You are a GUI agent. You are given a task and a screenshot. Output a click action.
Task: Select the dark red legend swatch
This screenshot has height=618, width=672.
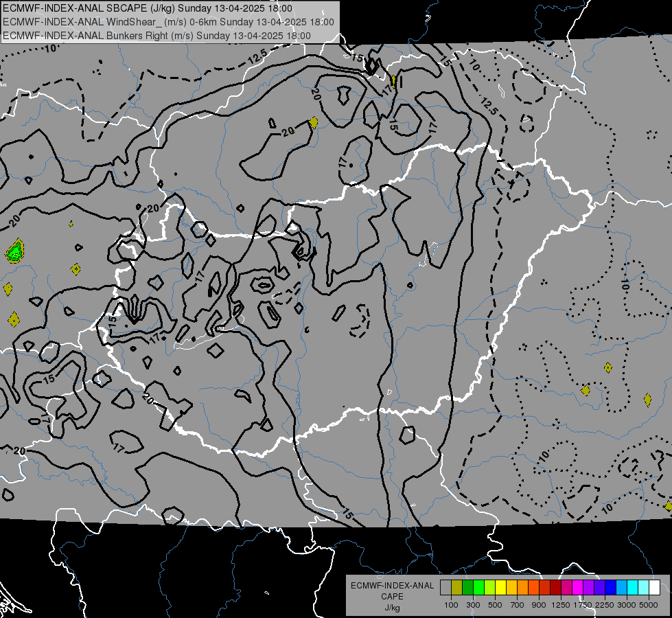(x=555, y=588)
